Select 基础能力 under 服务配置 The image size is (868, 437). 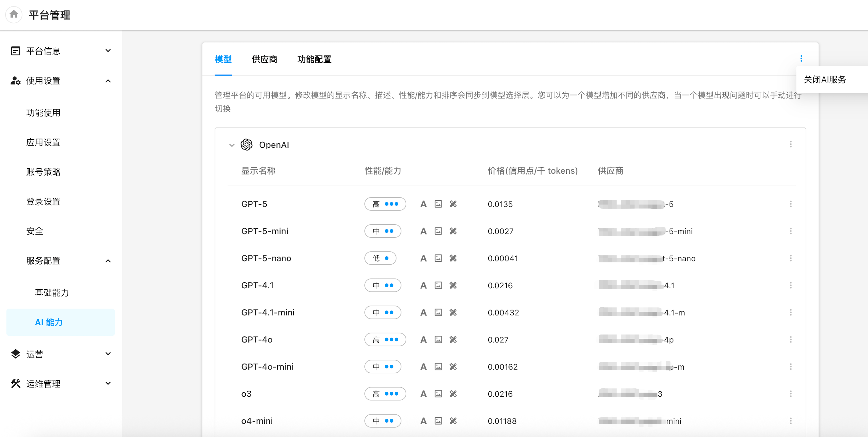click(x=52, y=293)
